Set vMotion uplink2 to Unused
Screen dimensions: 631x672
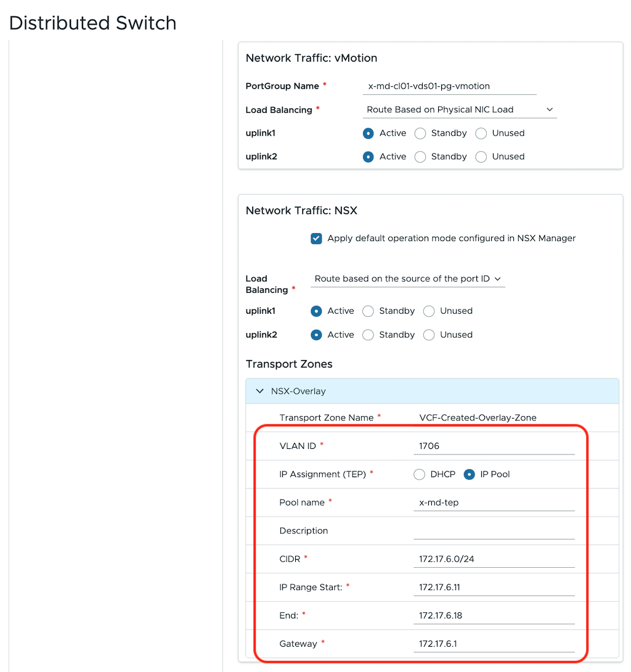coord(481,157)
